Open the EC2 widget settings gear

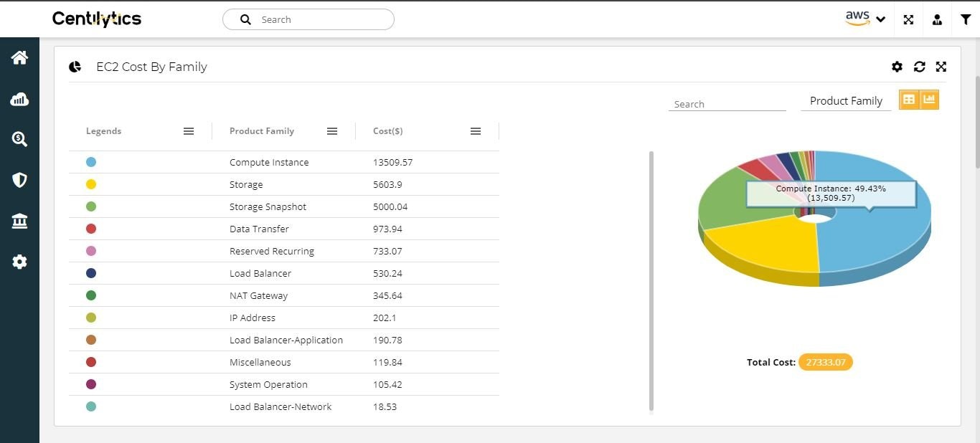click(897, 67)
